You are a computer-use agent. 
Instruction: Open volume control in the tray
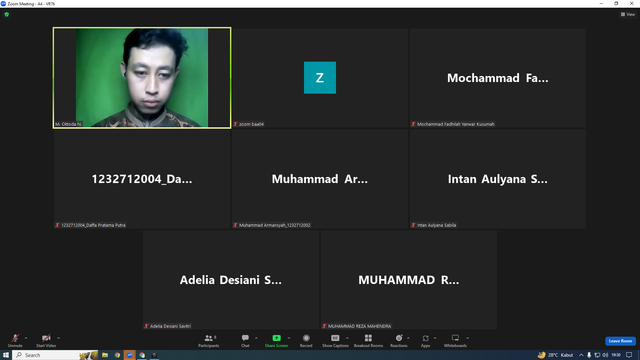click(x=605, y=355)
